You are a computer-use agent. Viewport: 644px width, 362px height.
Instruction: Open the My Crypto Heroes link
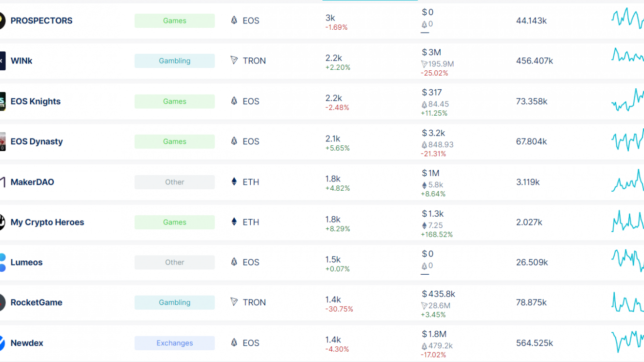(x=47, y=222)
